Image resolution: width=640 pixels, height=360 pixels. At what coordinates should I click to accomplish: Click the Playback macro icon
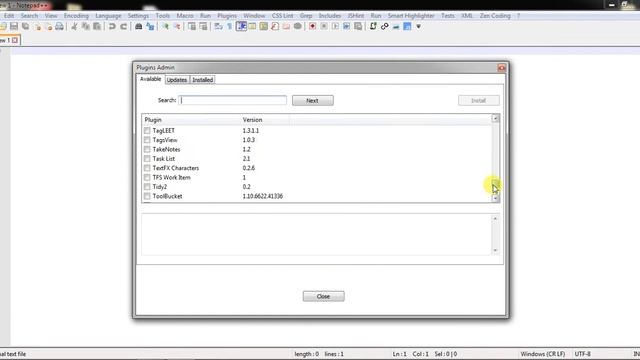335,27
